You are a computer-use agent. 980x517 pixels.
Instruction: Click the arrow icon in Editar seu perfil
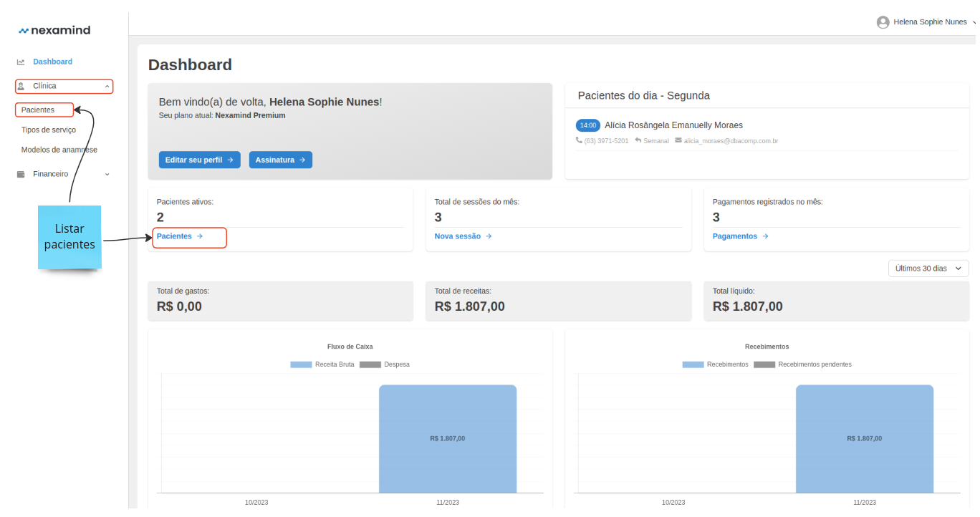pyautogui.click(x=230, y=160)
